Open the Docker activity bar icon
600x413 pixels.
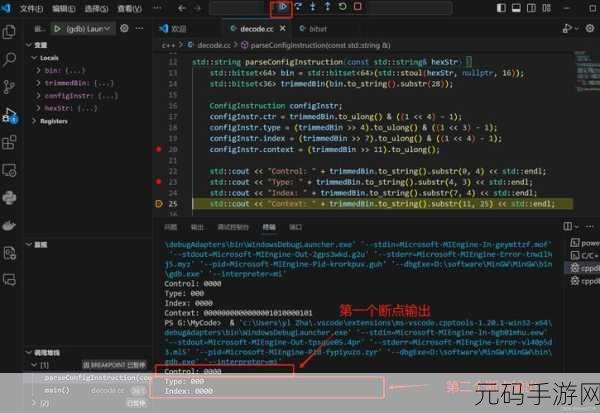tap(9, 225)
